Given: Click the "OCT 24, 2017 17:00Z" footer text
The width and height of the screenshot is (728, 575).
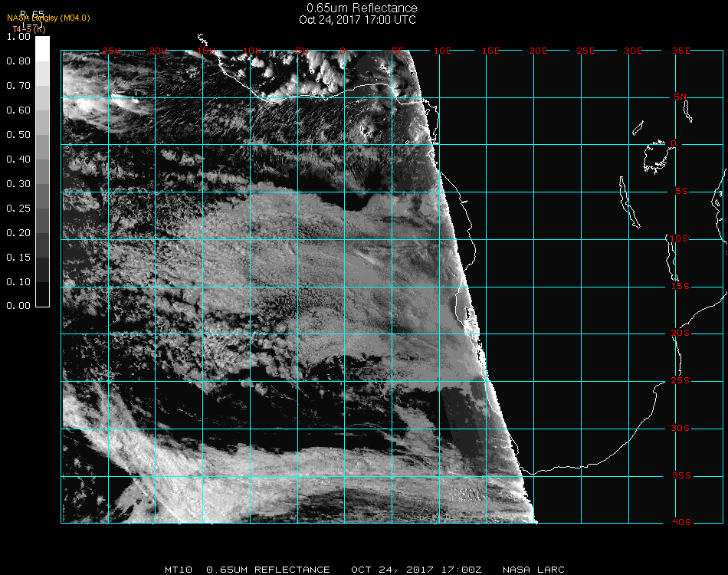Looking at the screenshot, I should pyautogui.click(x=417, y=570).
